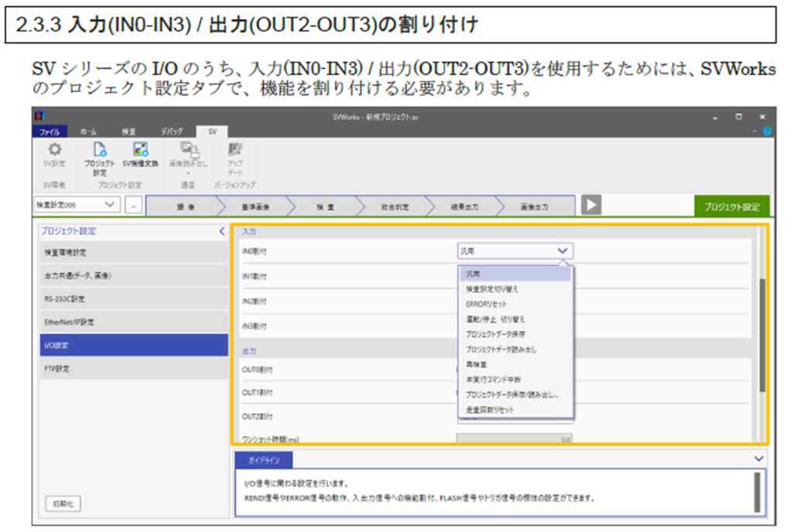Switch to the ホーム ribbon tab
Screen dimensions: 790x532
click(88, 132)
